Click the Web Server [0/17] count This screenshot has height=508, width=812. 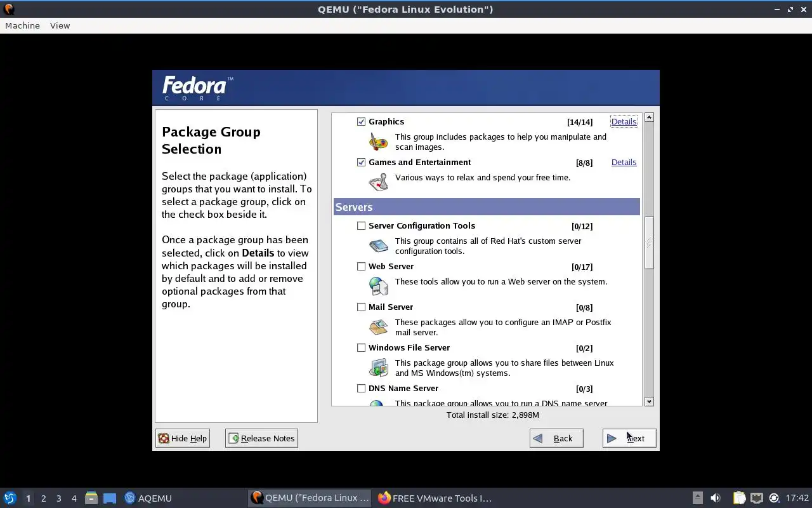tap(582, 267)
